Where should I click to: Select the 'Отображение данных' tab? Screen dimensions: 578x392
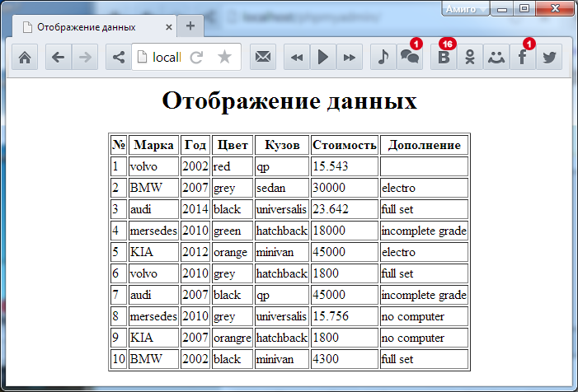click(x=89, y=26)
